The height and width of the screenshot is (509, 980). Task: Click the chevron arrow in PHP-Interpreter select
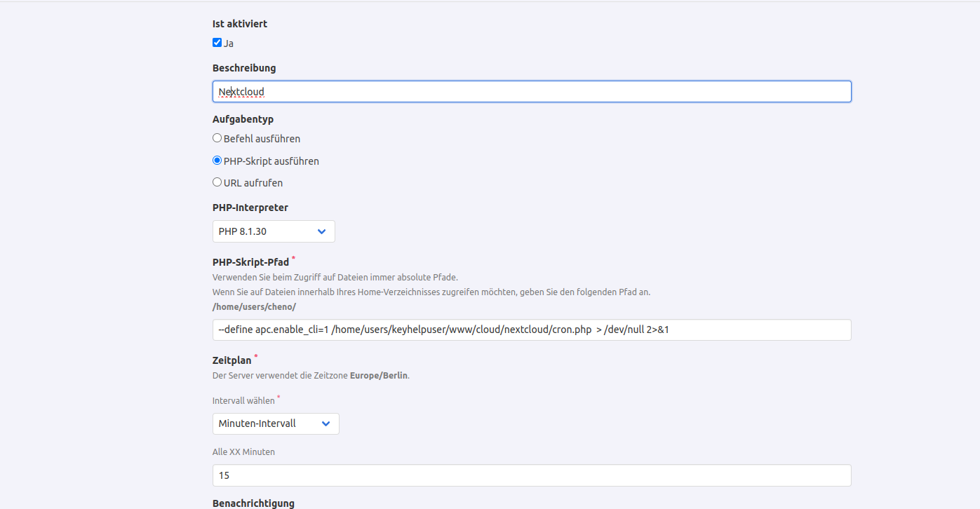click(321, 231)
